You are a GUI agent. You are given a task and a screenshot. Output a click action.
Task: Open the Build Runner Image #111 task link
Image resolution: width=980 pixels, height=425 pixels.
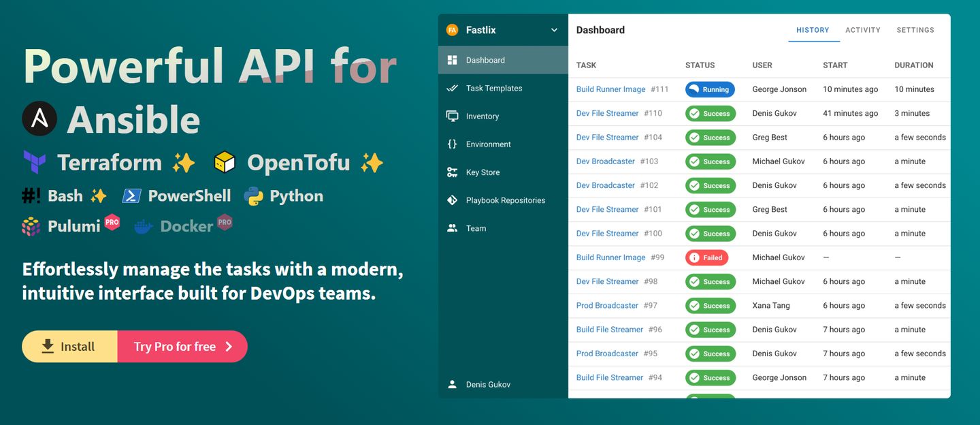610,89
